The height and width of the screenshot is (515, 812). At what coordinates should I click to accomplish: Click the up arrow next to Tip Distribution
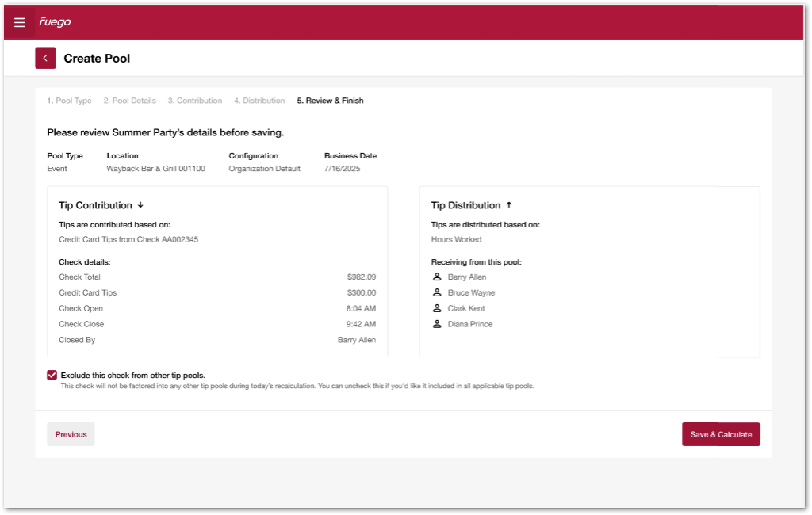(x=509, y=204)
